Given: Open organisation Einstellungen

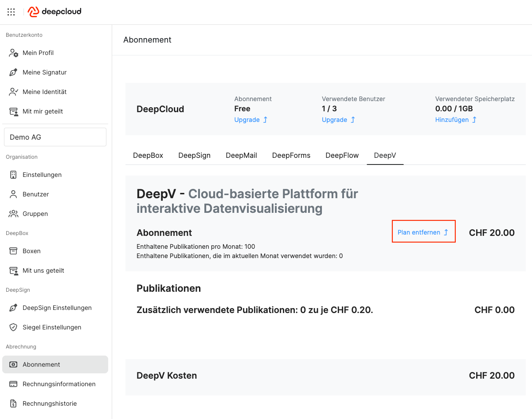Looking at the screenshot, I should pyautogui.click(x=42, y=175).
